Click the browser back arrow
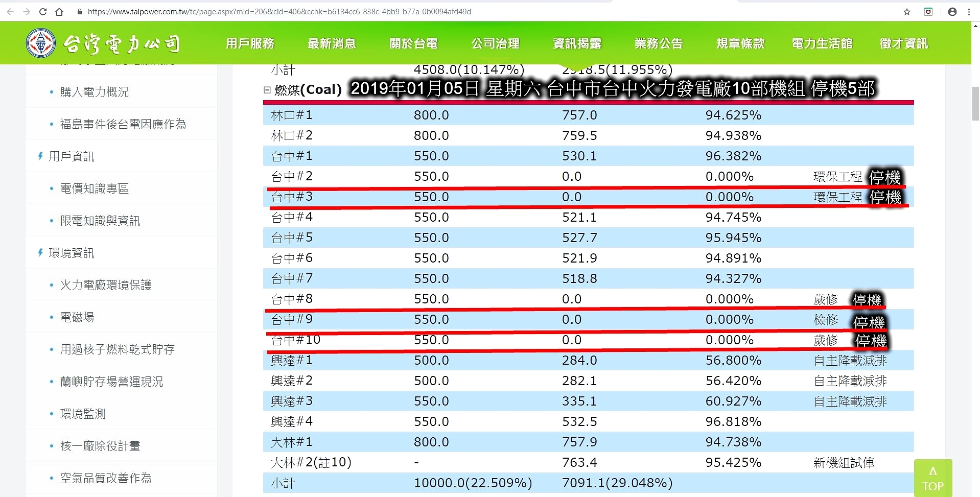 pyautogui.click(x=10, y=12)
